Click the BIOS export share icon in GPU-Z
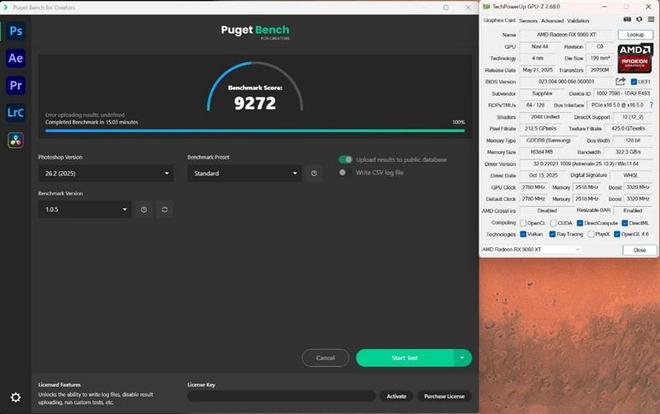Viewport: 660px width, 414px height. pyautogui.click(x=620, y=81)
